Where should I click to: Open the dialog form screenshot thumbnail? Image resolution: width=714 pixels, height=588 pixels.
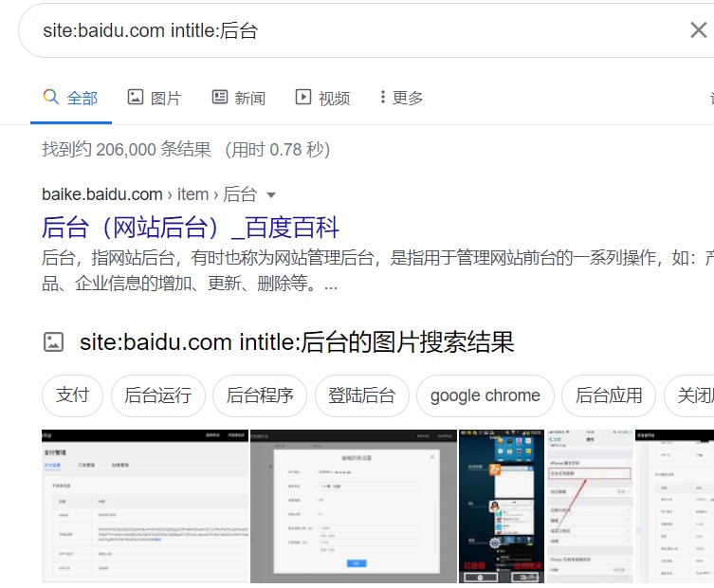point(354,506)
